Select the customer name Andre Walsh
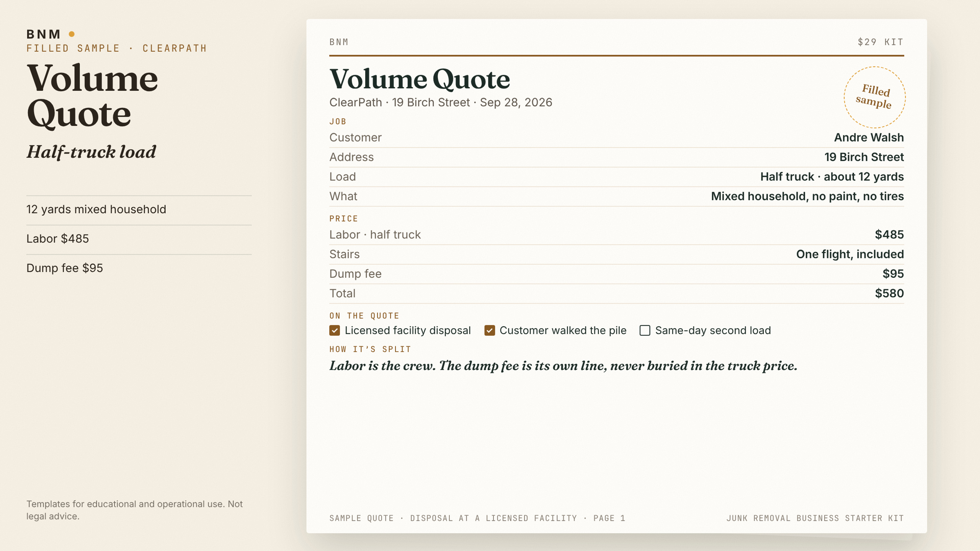The width and height of the screenshot is (980, 551). [x=869, y=137]
